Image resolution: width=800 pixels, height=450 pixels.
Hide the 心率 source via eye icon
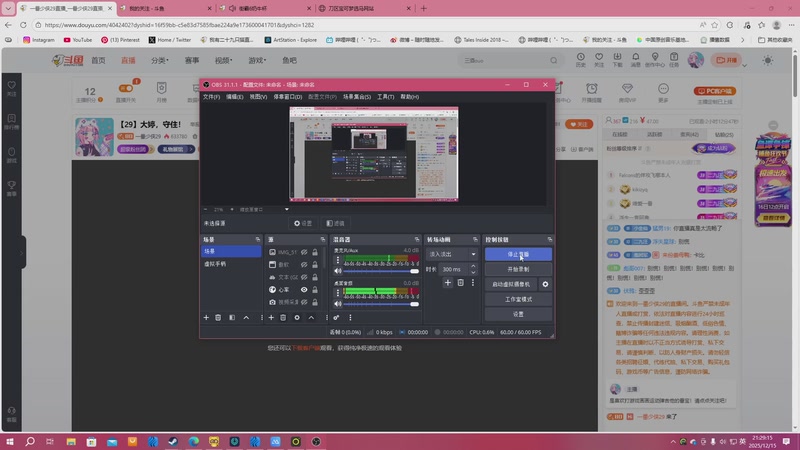(304, 289)
